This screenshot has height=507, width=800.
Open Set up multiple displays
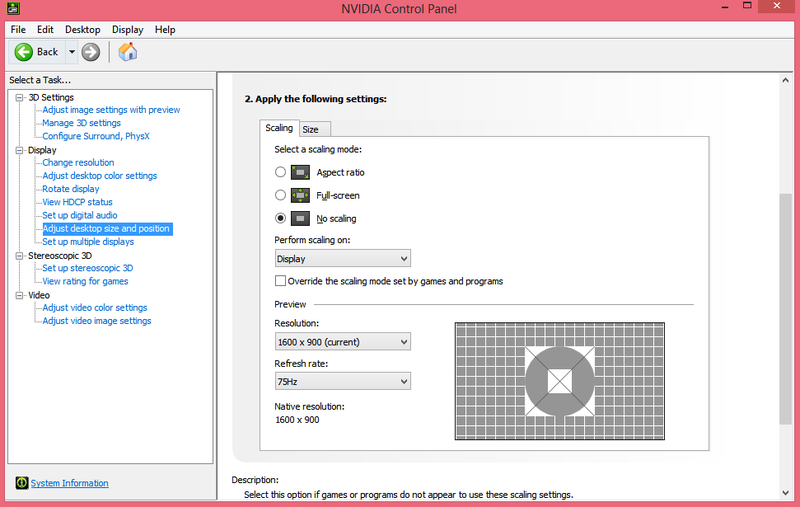click(x=88, y=242)
